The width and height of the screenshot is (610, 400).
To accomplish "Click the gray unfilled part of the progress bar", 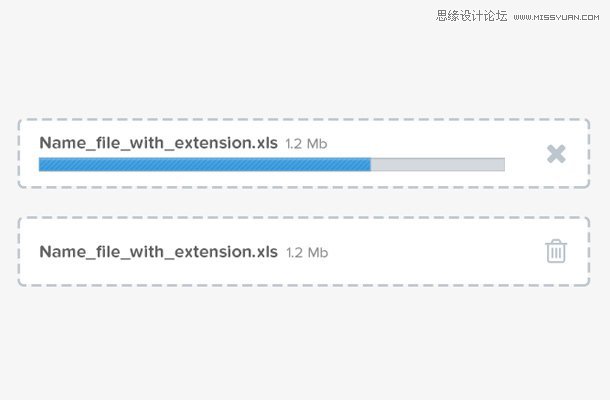I will click(x=438, y=164).
